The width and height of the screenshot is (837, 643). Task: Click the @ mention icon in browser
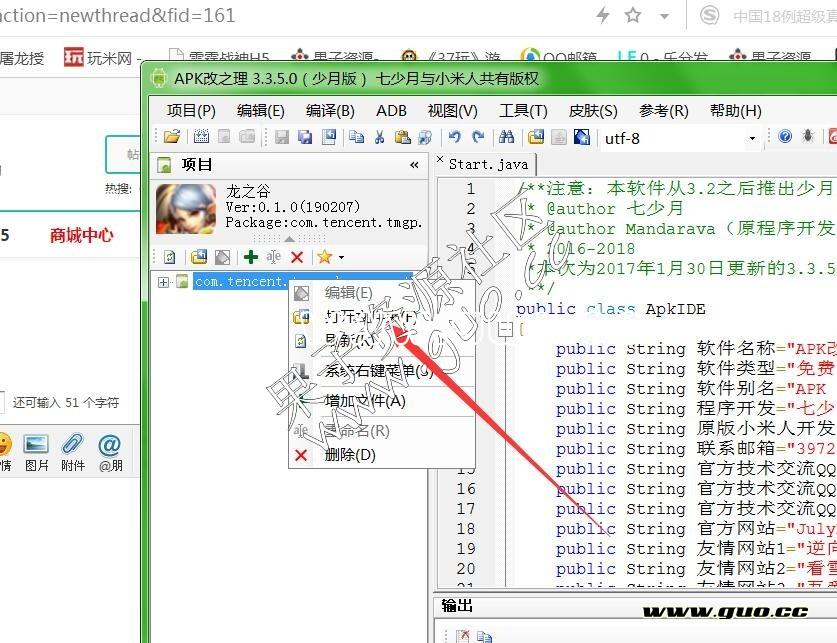109,444
